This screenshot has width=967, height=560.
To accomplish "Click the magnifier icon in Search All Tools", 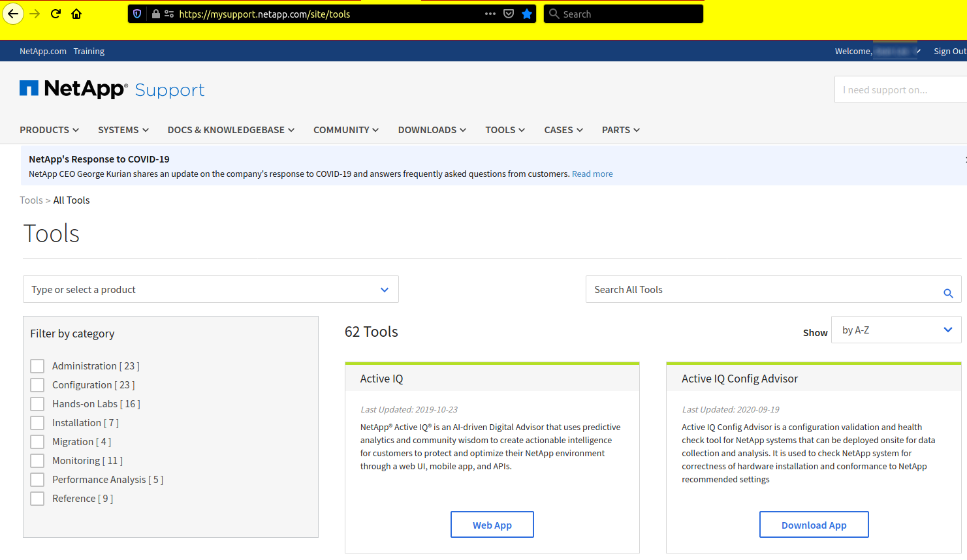I will click(x=948, y=293).
